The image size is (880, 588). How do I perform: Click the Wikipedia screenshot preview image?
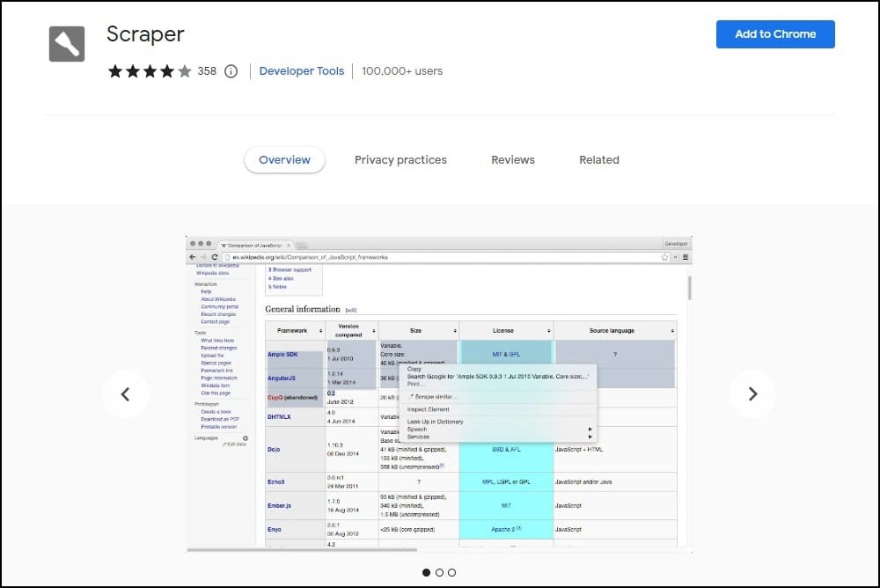439,394
